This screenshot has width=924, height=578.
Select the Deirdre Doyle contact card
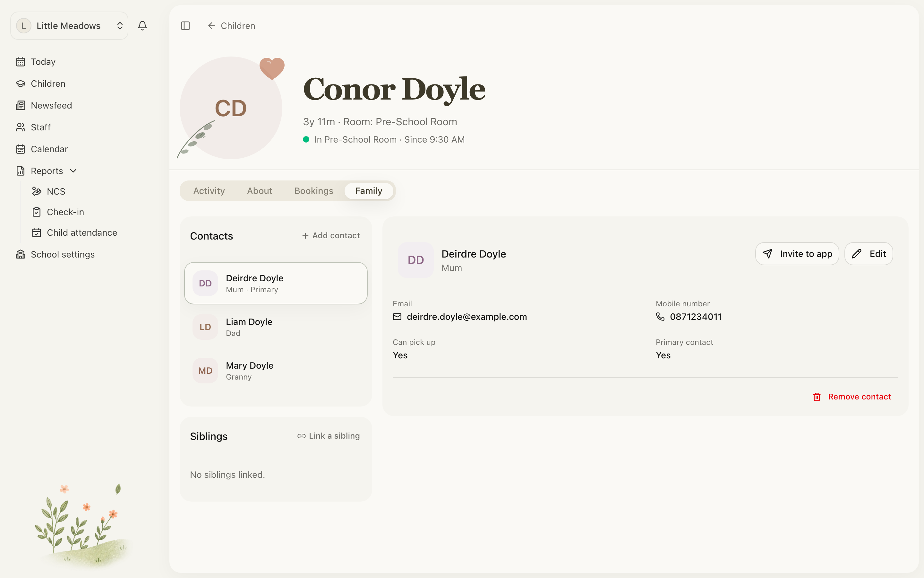click(276, 283)
